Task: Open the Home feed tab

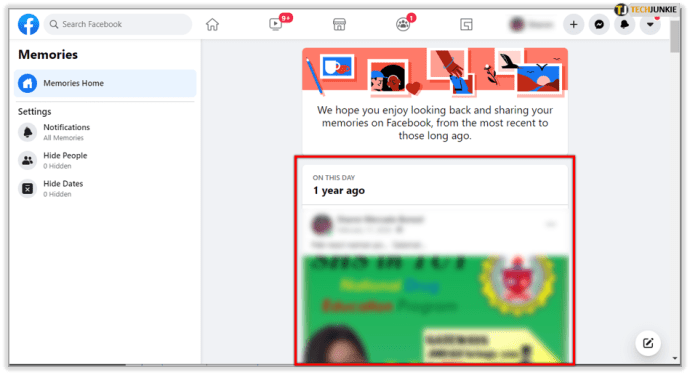Action: (x=212, y=24)
